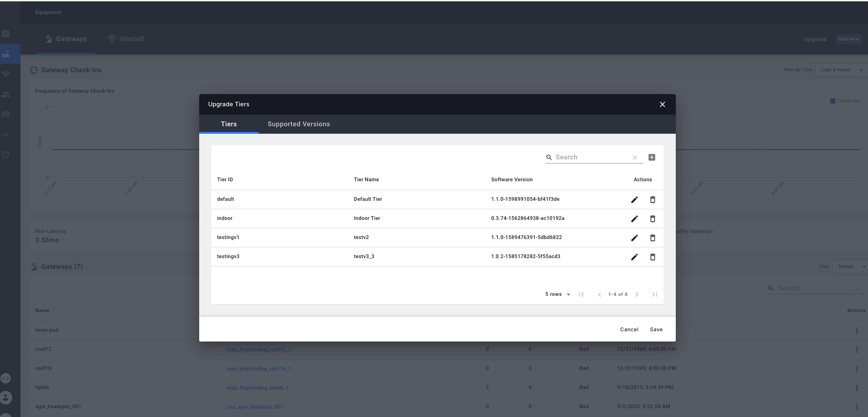Edit the testingv1 tier
Screen dimensions: 868x417
[x=634, y=238]
